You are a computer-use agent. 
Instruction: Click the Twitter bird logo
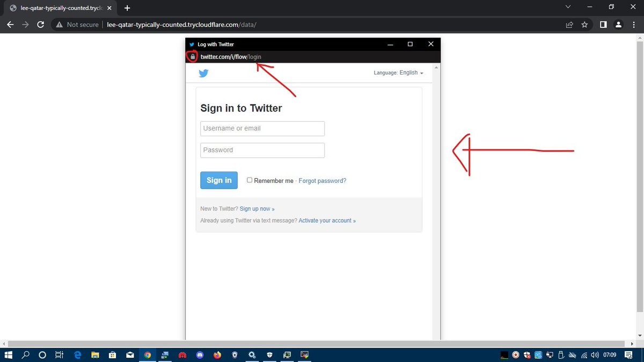[203, 73]
